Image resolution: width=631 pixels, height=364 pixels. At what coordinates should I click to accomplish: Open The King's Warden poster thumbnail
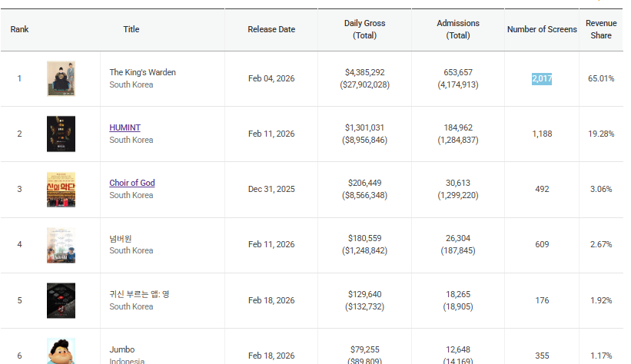click(61, 78)
